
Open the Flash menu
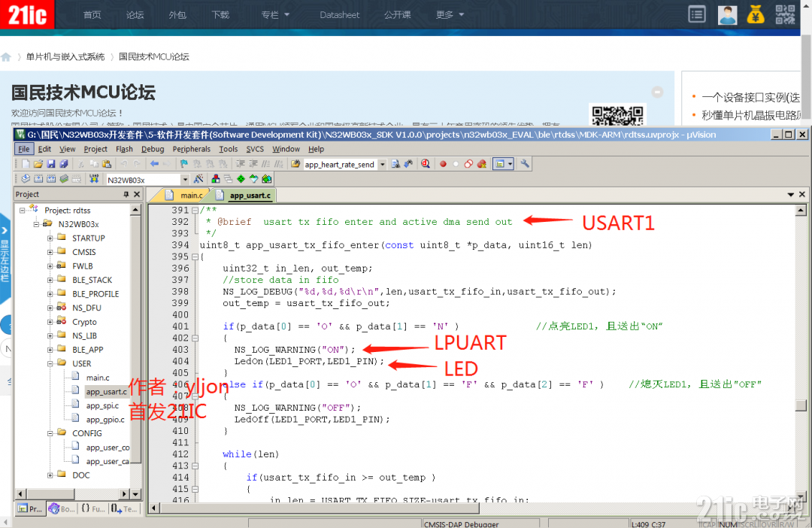(124, 149)
